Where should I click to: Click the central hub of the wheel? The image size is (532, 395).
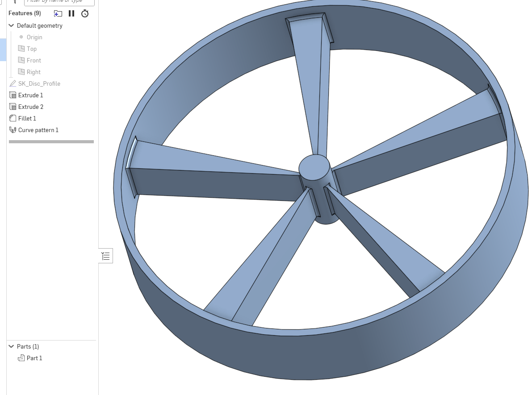[x=314, y=167]
